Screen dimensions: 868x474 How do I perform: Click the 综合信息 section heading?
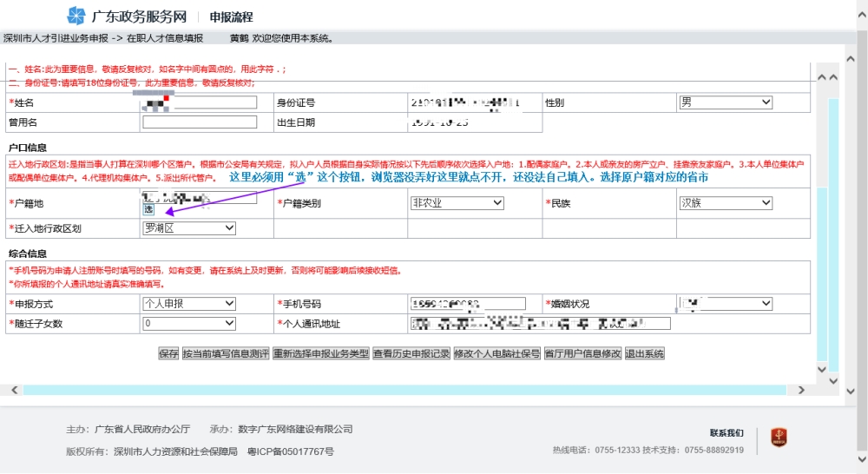(x=28, y=253)
